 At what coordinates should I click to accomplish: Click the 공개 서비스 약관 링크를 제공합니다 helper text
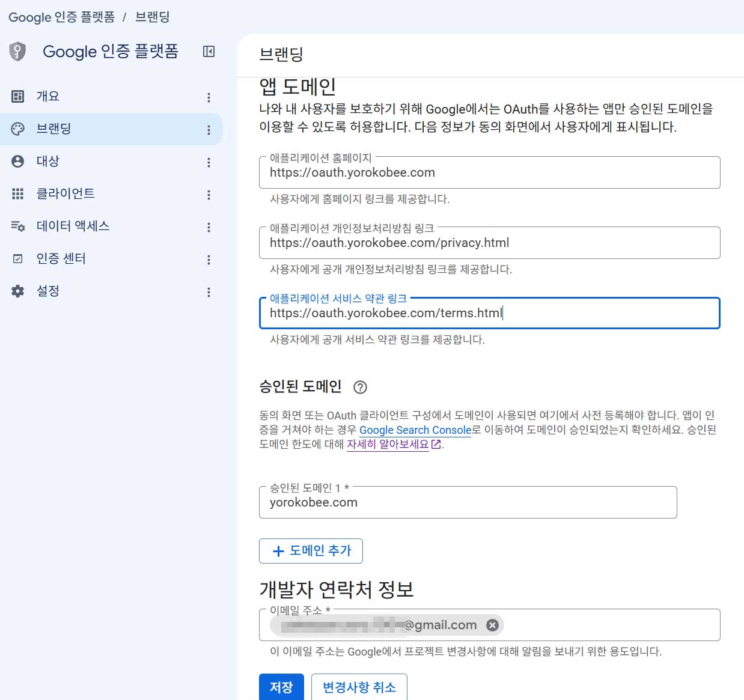coord(377,339)
